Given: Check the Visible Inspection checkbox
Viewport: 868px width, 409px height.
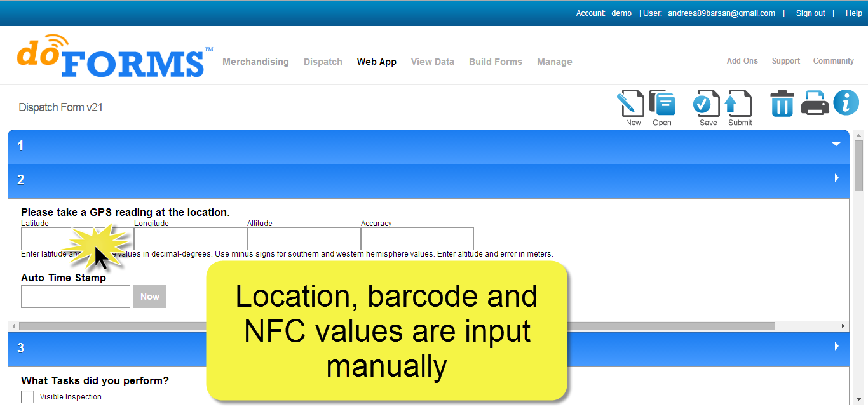Looking at the screenshot, I should [x=27, y=397].
